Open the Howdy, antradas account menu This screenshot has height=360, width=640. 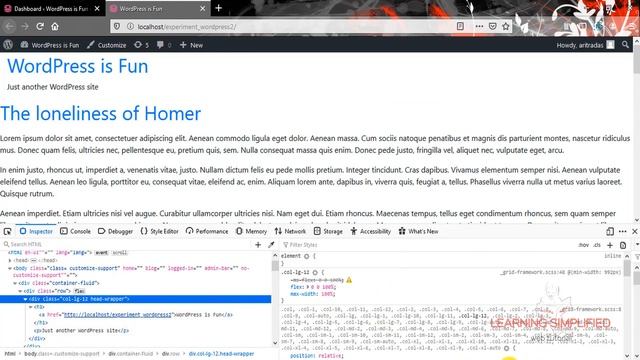point(585,45)
